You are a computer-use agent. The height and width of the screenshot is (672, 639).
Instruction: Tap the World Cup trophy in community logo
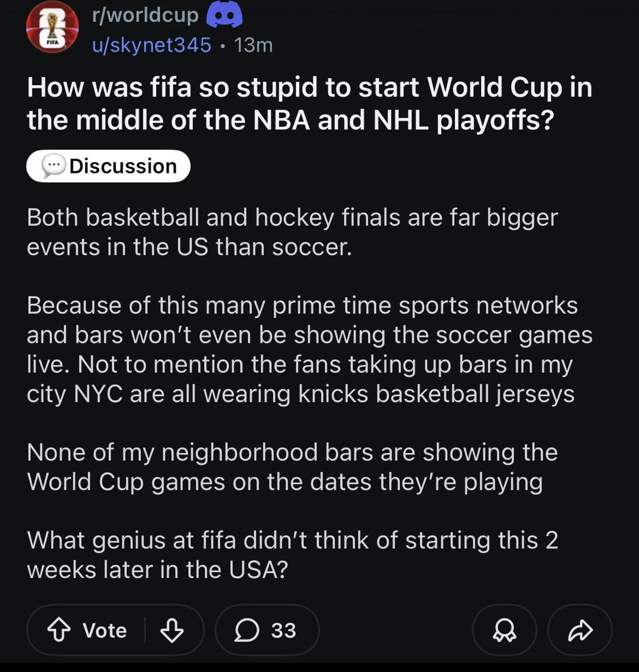tap(52, 25)
